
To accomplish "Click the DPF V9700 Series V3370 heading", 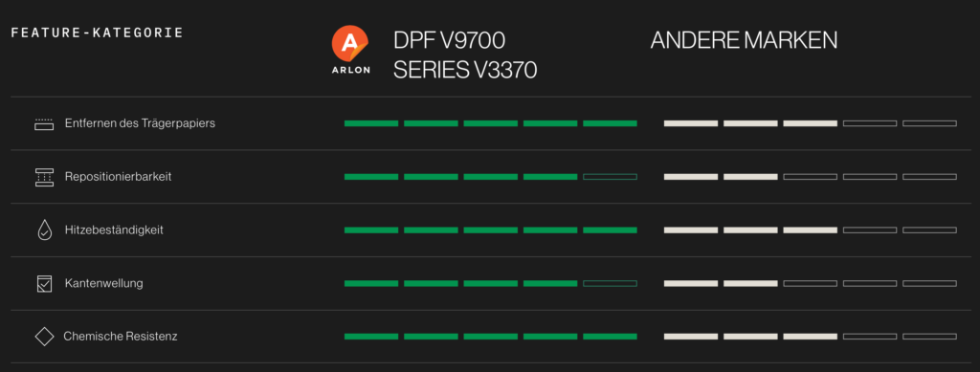I will coord(465,55).
